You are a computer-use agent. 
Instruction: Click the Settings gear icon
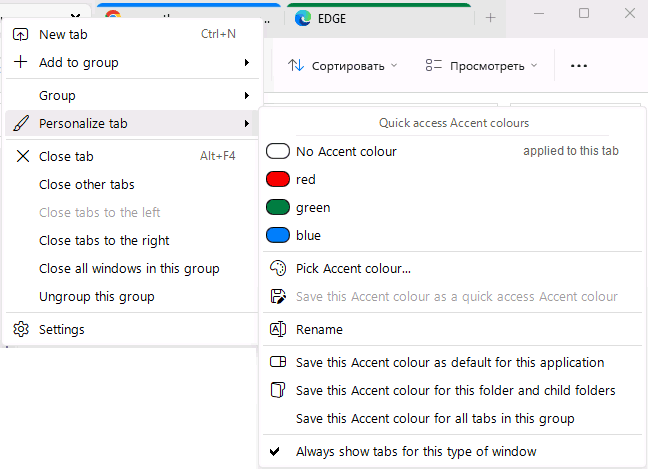point(21,329)
